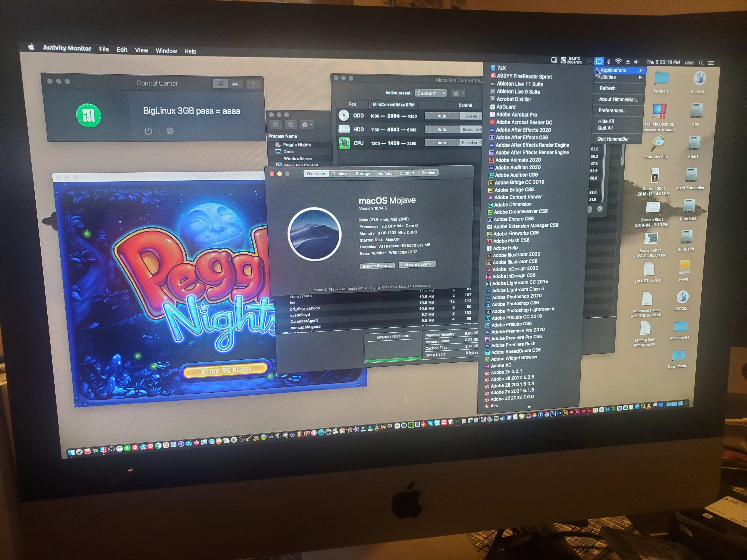Click the BigLinux virtual machine icon
This screenshot has width=747, height=560.
coord(89,115)
